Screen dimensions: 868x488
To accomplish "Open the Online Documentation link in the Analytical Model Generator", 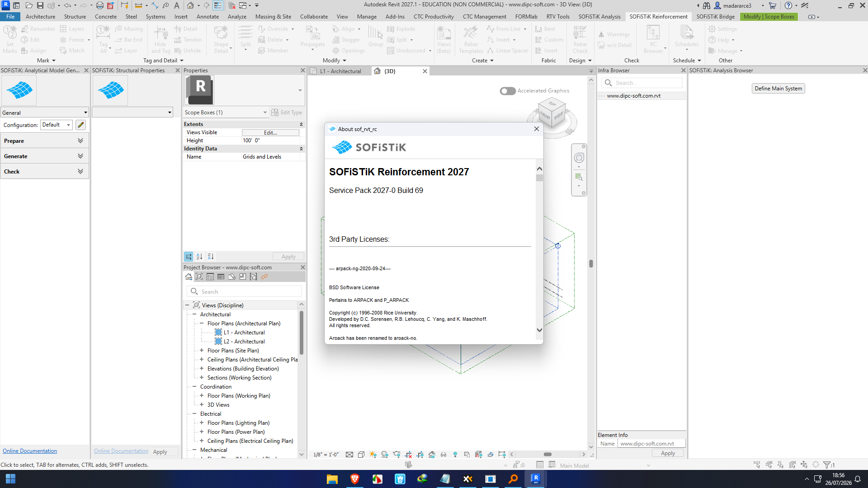I will (x=30, y=451).
